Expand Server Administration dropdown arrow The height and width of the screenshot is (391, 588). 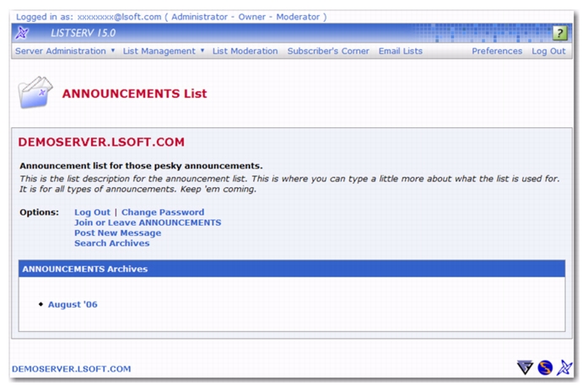112,51
